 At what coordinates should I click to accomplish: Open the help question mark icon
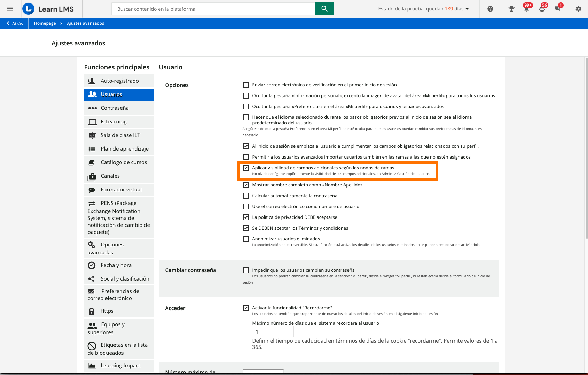point(490,9)
